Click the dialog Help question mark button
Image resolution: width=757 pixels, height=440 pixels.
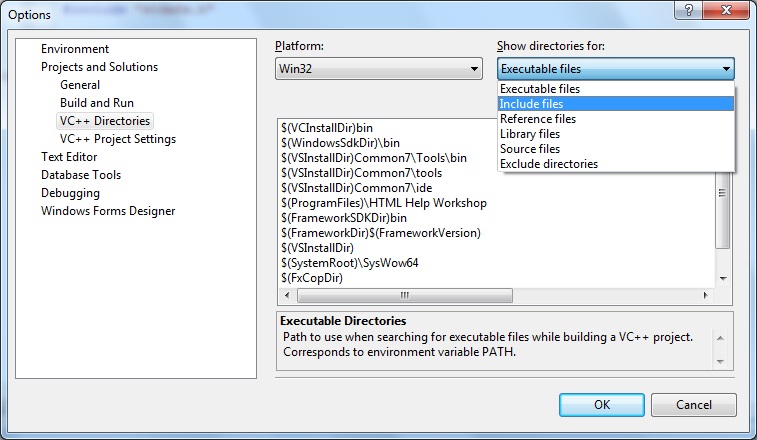687,9
